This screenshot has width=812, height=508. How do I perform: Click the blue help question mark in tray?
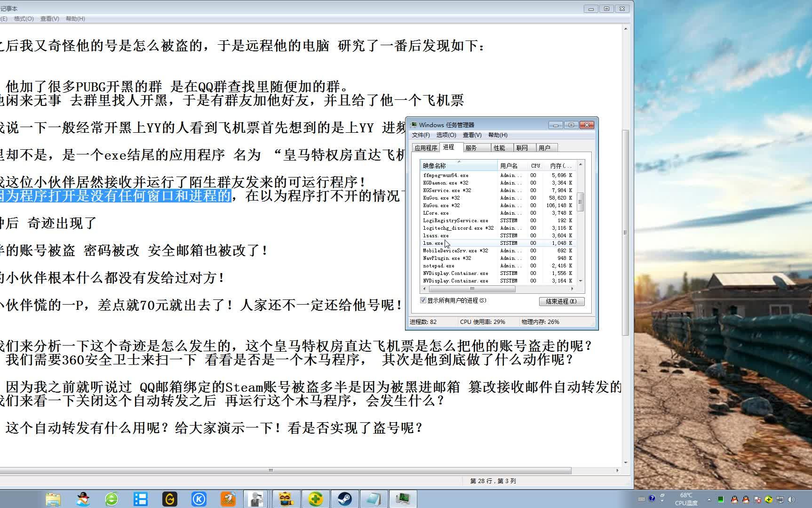pos(652,499)
